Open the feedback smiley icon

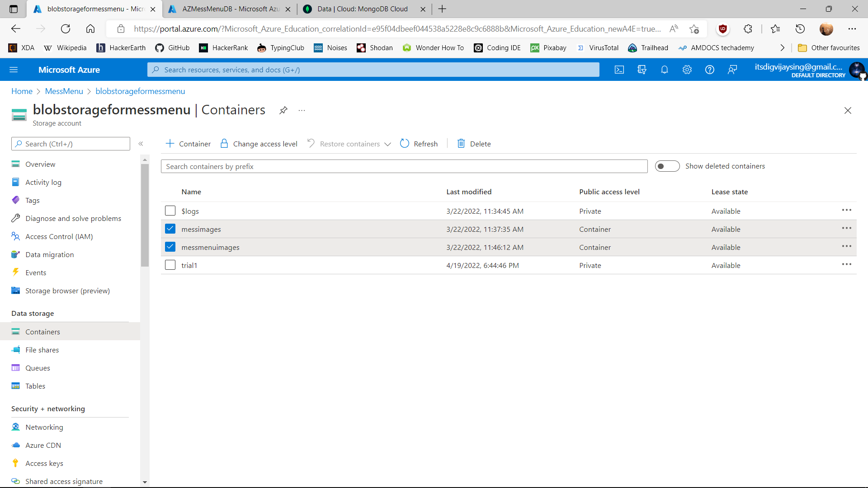tap(732, 70)
